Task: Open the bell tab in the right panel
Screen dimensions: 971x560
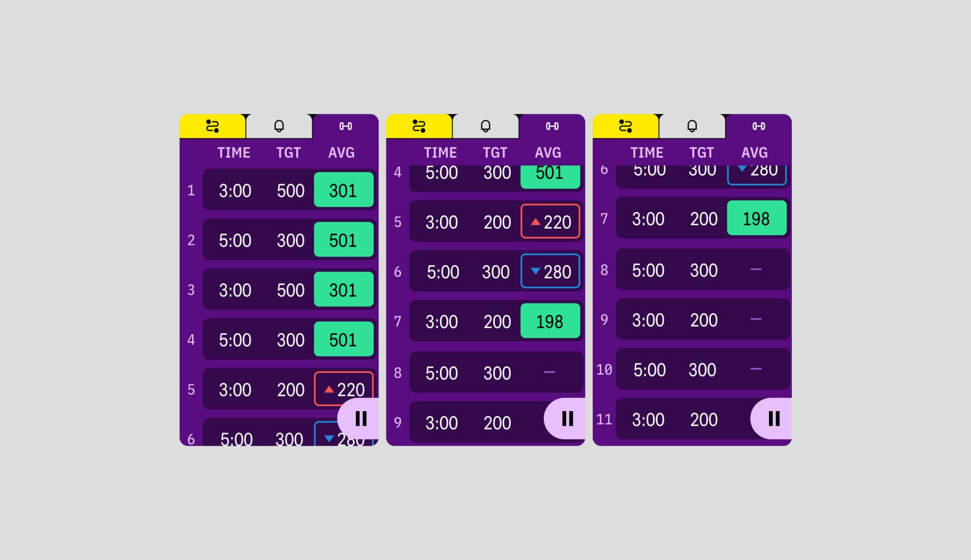Action: point(692,126)
